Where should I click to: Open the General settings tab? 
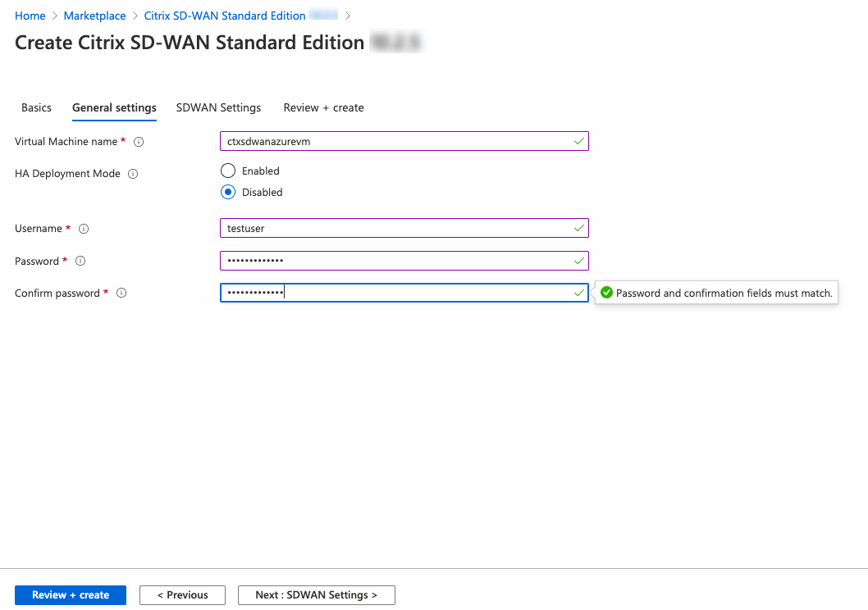coord(114,108)
